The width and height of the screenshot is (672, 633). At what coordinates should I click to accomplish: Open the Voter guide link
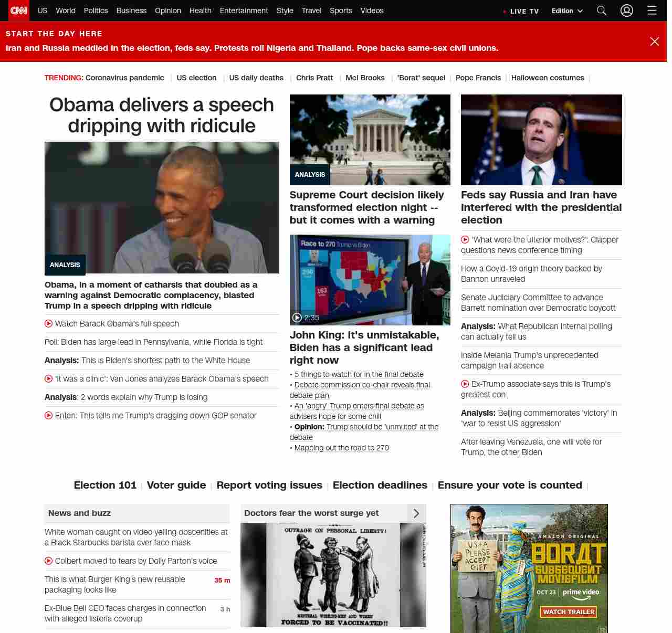(176, 485)
